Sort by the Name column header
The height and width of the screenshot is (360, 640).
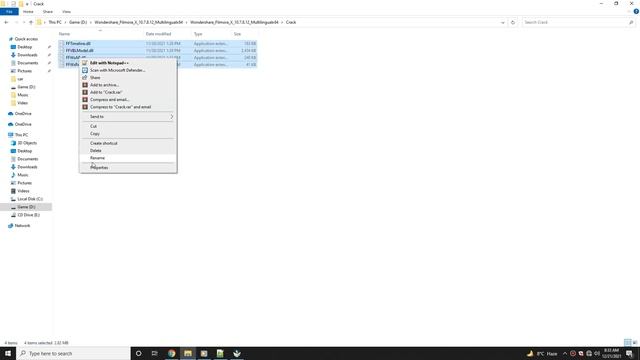(x=64, y=34)
